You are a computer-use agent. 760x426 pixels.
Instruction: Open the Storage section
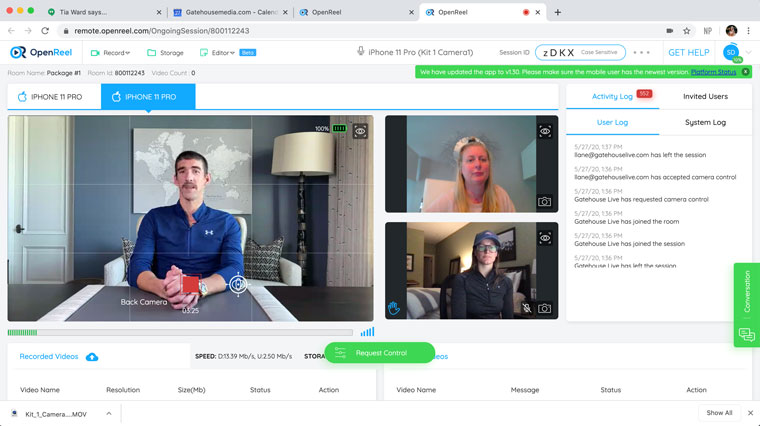(165, 52)
